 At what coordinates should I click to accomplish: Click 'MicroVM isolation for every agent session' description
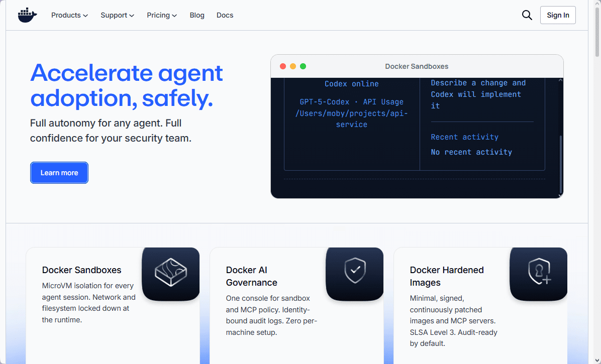[88, 302]
